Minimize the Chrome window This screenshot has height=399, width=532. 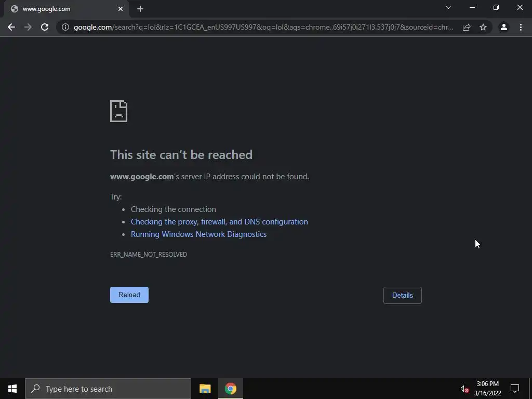(472, 7)
